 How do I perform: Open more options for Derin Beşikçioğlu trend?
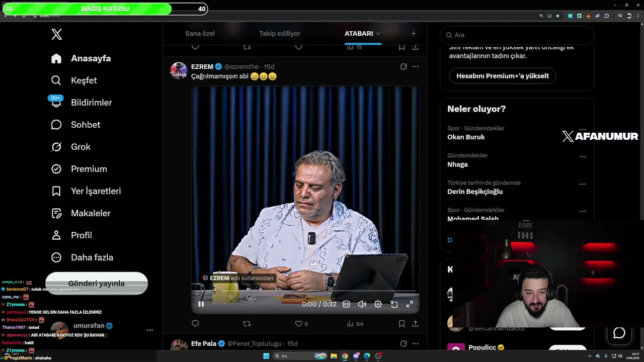(x=583, y=184)
